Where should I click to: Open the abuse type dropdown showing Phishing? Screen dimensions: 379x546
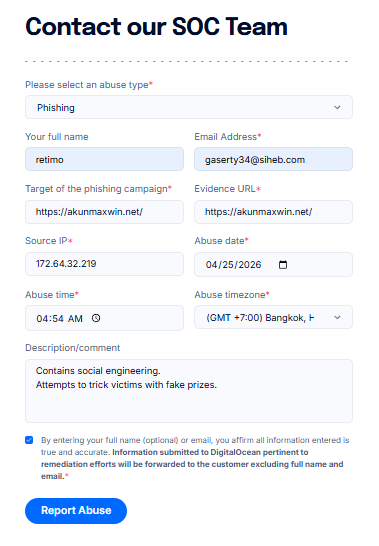point(189,107)
